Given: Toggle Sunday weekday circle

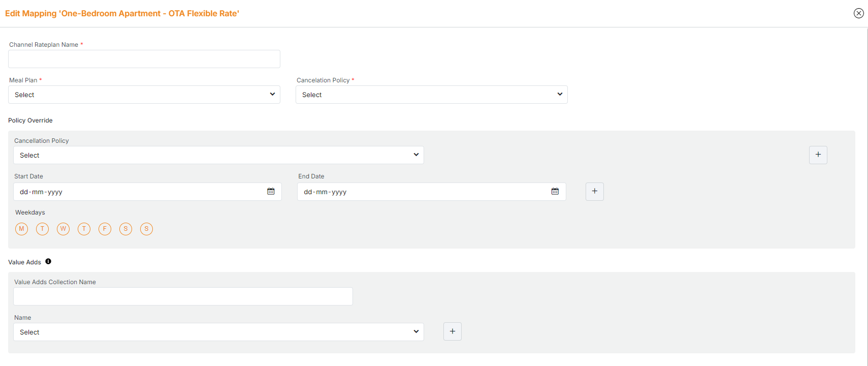Looking at the screenshot, I should click(x=146, y=229).
